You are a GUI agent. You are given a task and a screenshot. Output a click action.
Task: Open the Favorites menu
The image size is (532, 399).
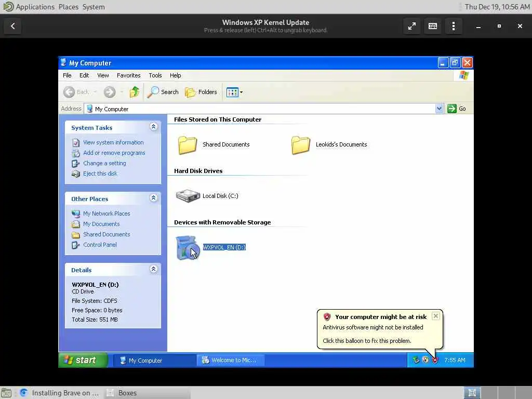(x=129, y=75)
